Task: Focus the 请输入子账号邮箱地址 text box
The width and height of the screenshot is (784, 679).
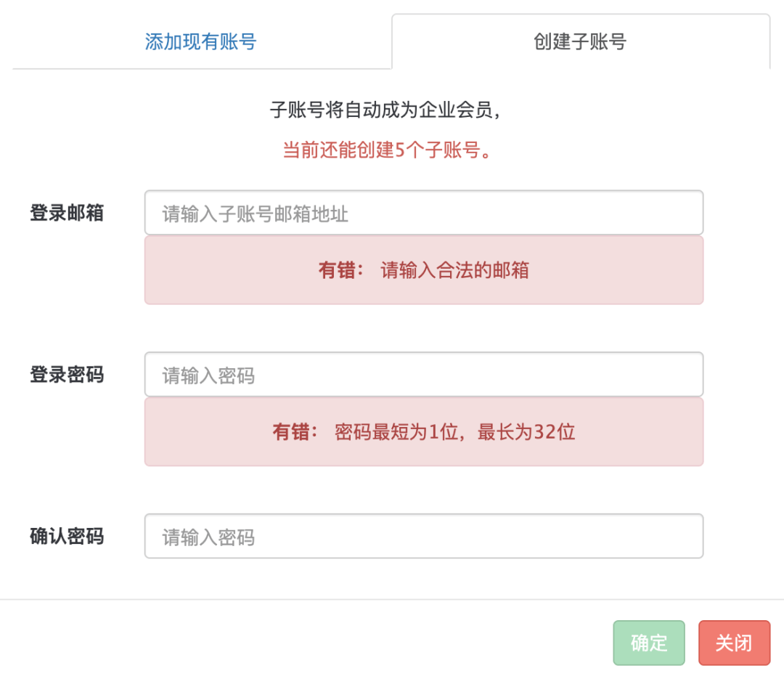Action: (x=424, y=212)
